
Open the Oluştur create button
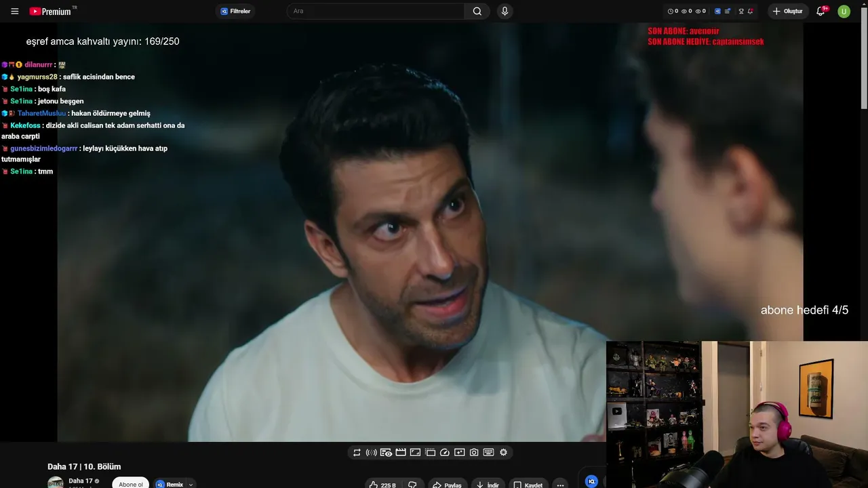[x=788, y=12]
